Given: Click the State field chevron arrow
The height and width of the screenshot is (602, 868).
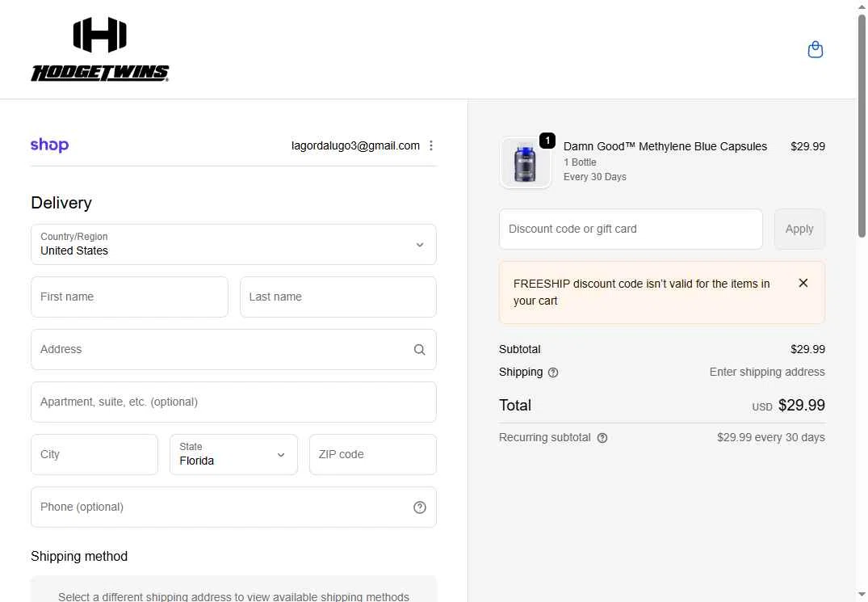Looking at the screenshot, I should pyautogui.click(x=281, y=455).
